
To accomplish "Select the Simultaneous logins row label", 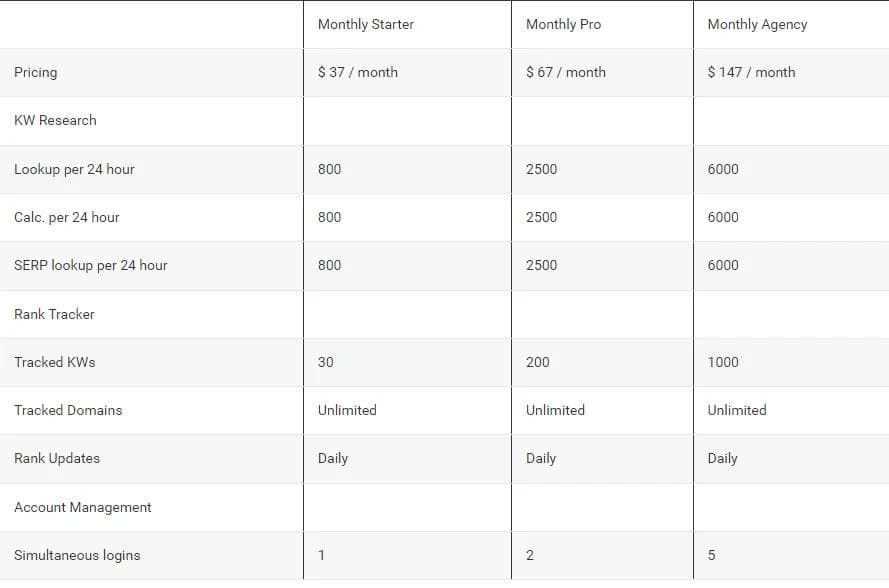I will coord(77,555).
